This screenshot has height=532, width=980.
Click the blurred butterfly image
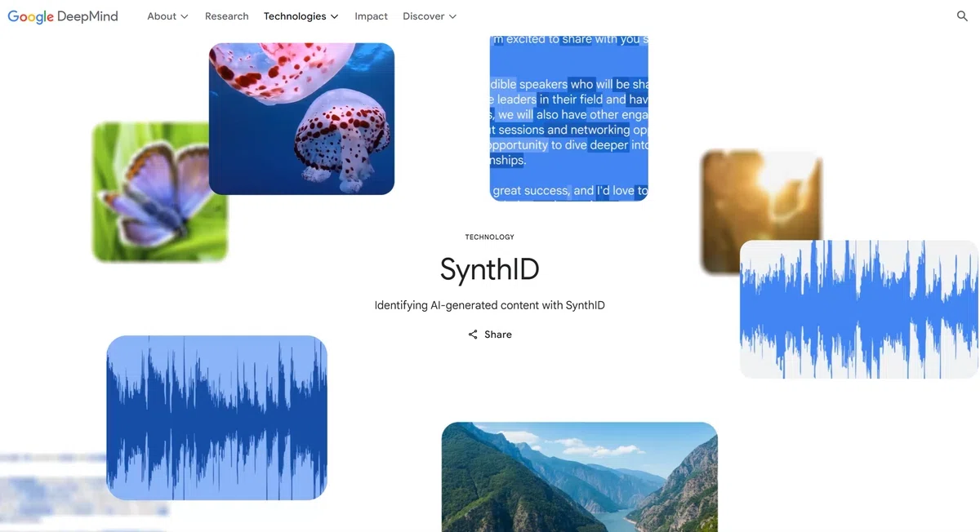point(150,193)
